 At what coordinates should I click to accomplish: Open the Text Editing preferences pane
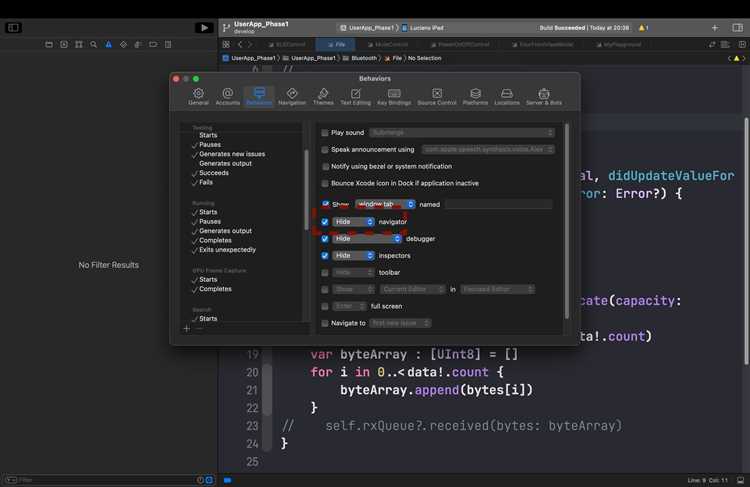pos(355,96)
